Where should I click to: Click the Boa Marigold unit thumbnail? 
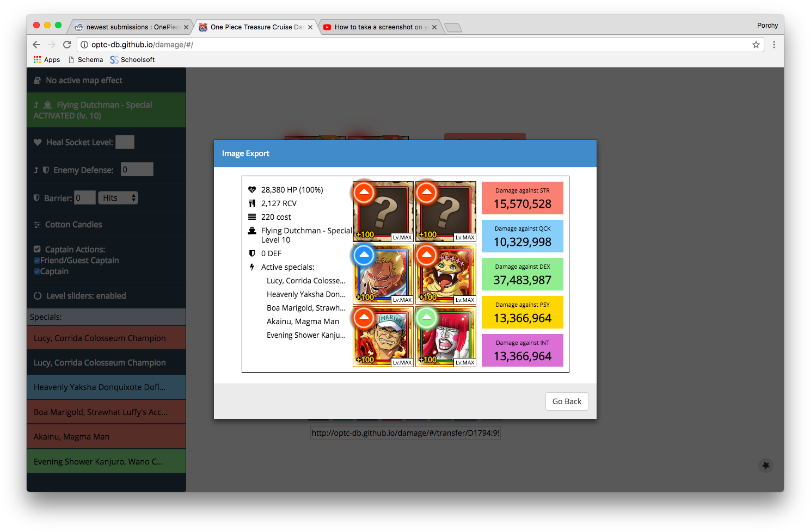point(446,274)
